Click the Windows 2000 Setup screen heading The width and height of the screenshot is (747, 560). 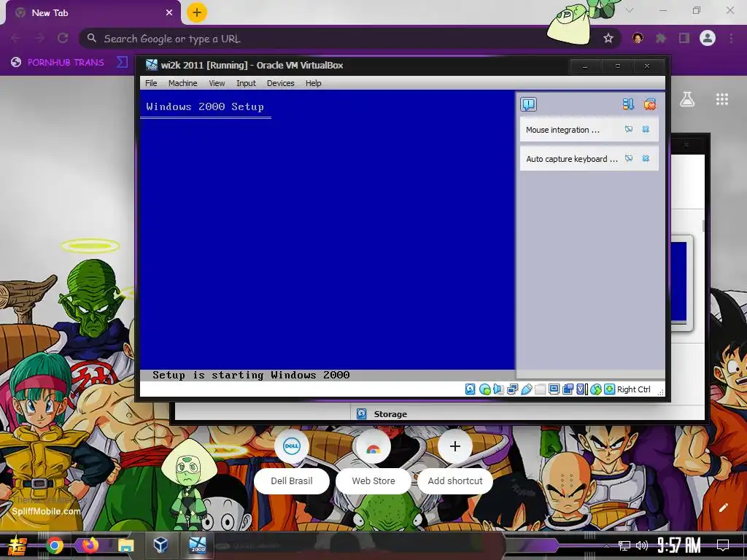pos(205,106)
